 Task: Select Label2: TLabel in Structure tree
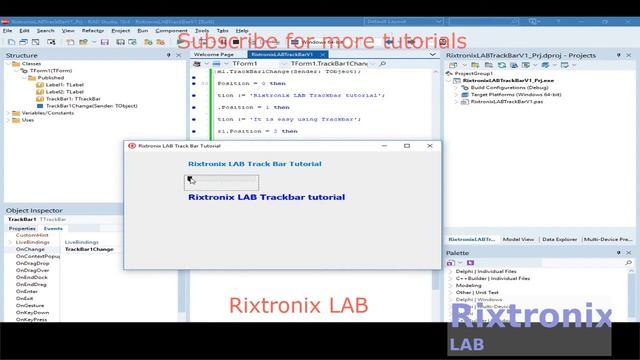[64, 92]
